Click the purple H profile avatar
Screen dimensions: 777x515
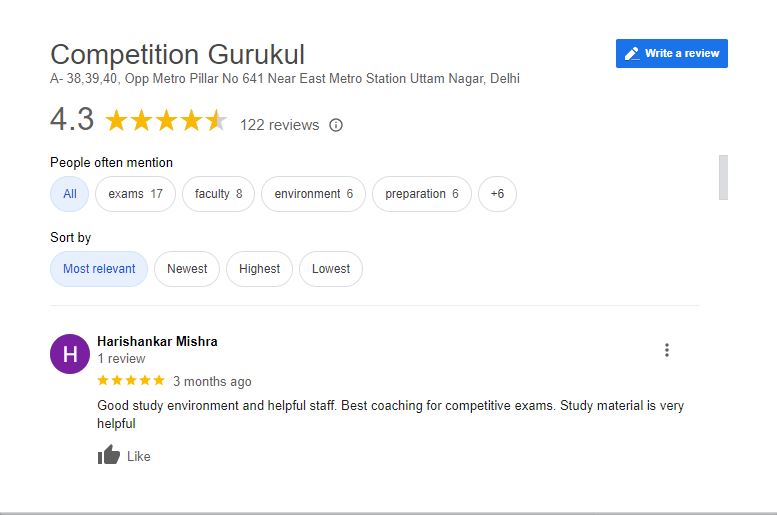[x=70, y=354]
